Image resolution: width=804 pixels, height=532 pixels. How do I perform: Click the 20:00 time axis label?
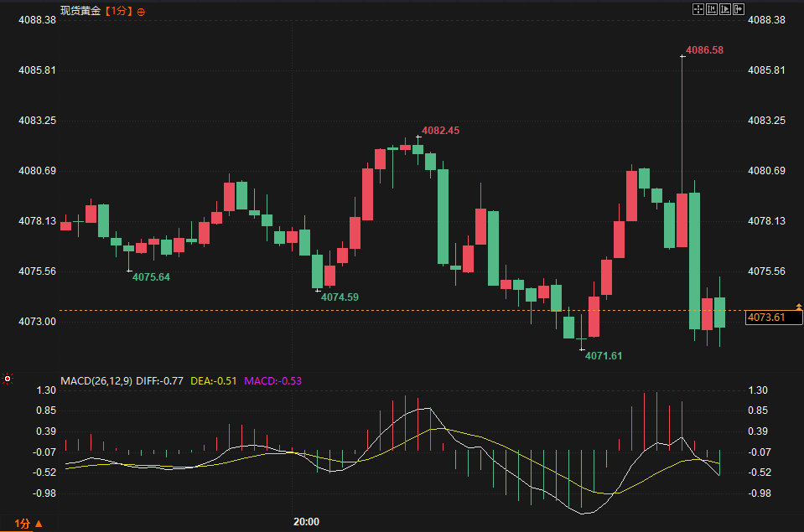[x=306, y=522]
